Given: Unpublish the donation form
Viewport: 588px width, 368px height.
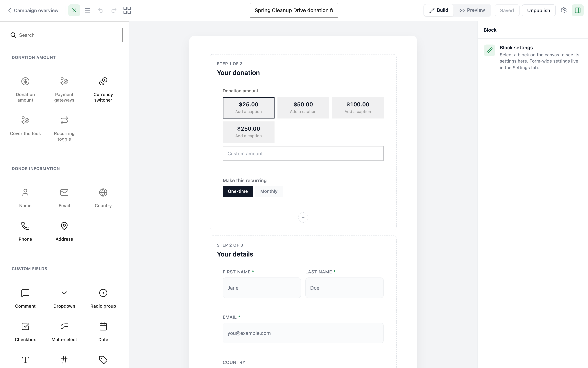Looking at the screenshot, I should point(538,10).
